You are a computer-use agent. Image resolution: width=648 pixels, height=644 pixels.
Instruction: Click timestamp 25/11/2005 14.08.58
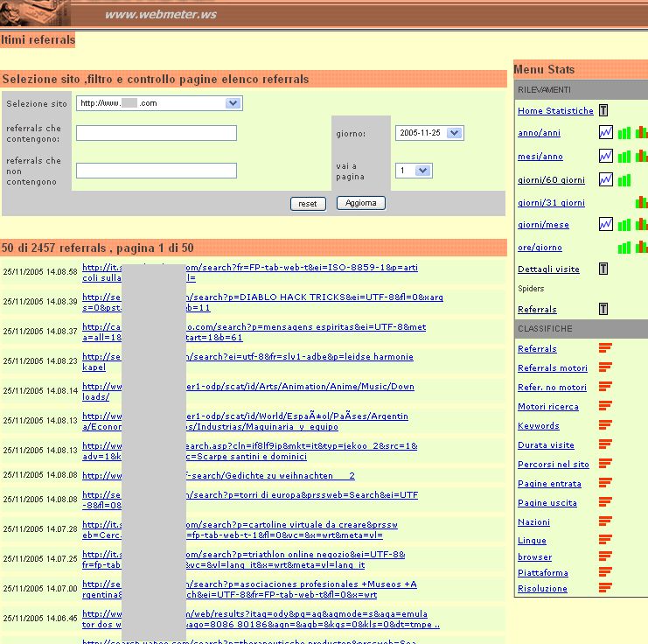[x=40, y=272]
